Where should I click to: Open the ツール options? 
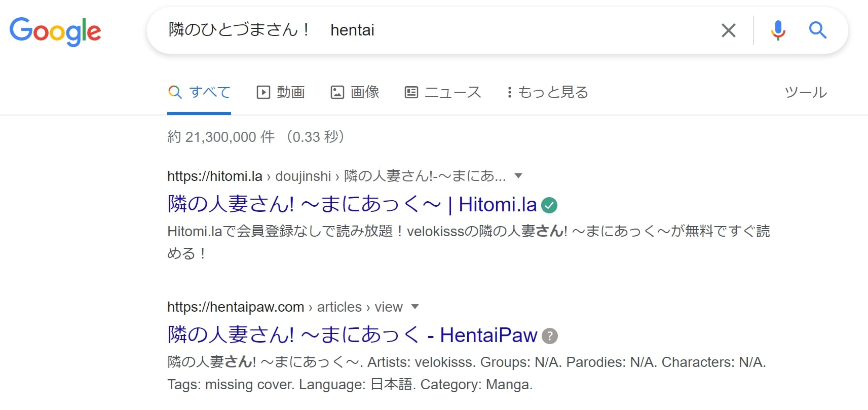coord(806,92)
